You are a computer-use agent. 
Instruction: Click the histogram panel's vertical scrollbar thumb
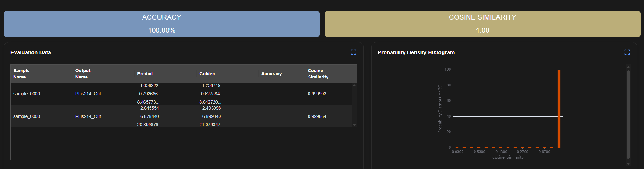[628, 114]
